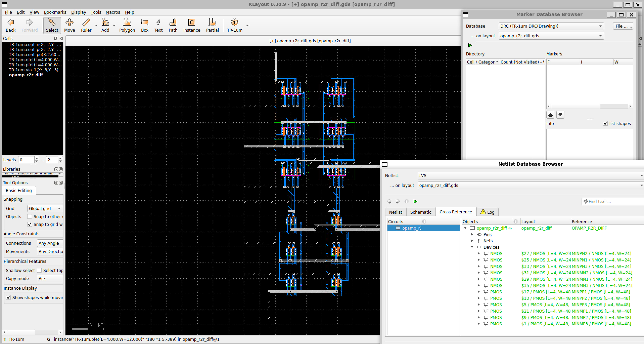Click the File ... button in Marker Browser
Image resolution: width=644 pixels, height=344 pixels.
pyautogui.click(x=623, y=26)
